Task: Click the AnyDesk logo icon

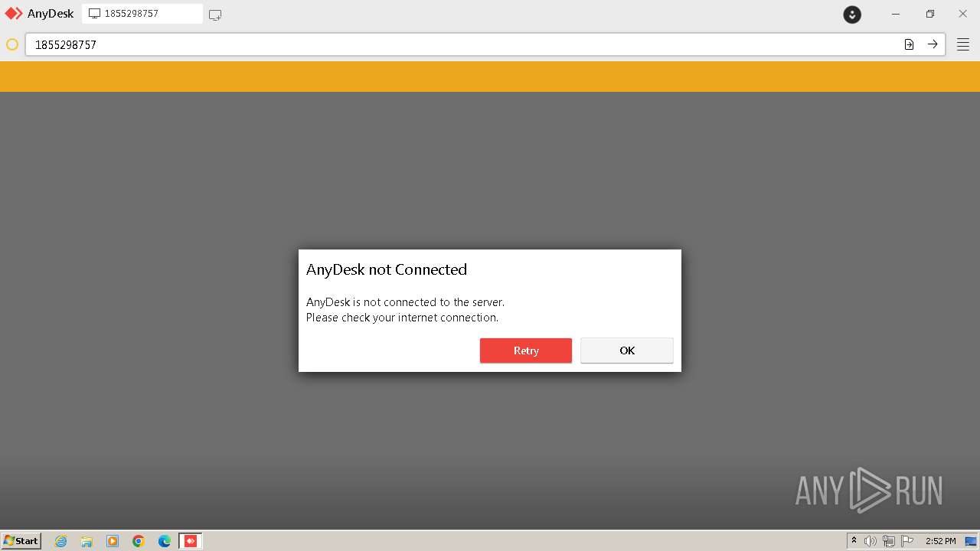Action: click(14, 14)
